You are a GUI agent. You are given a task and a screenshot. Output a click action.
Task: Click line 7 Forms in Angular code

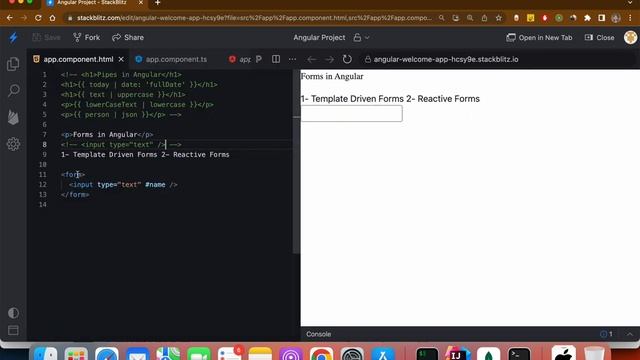107,134
